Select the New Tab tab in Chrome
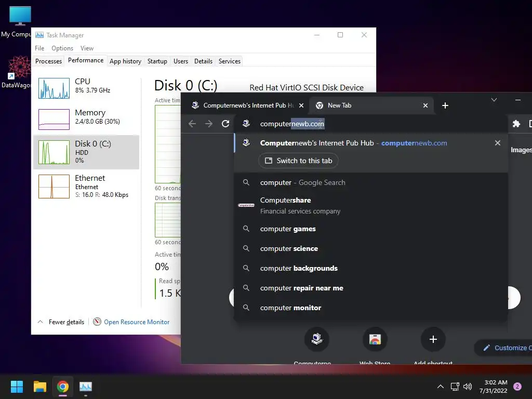The width and height of the screenshot is (532, 399). coord(370,105)
